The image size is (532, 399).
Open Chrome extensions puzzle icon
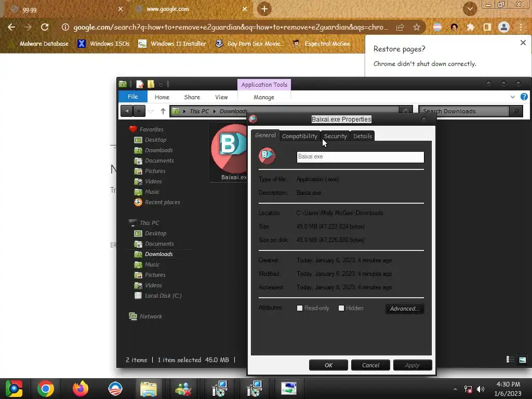click(x=470, y=27)
